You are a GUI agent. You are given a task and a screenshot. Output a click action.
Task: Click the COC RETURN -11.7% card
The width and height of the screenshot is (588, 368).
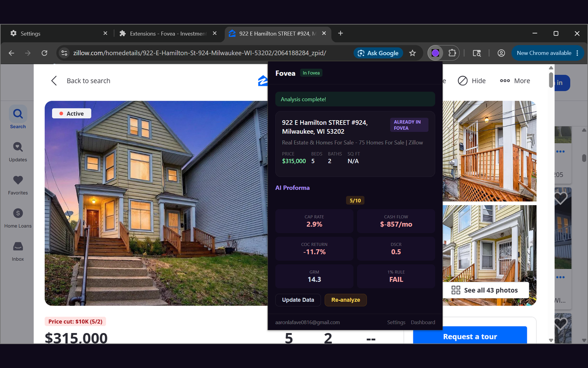coord(314,249)
